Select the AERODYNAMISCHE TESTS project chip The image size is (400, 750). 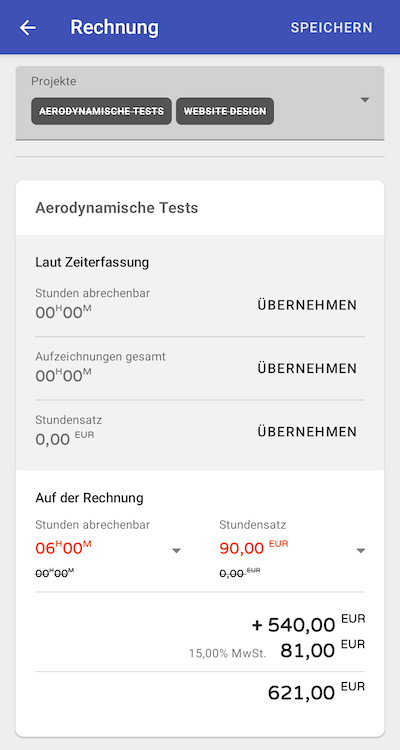101,111
